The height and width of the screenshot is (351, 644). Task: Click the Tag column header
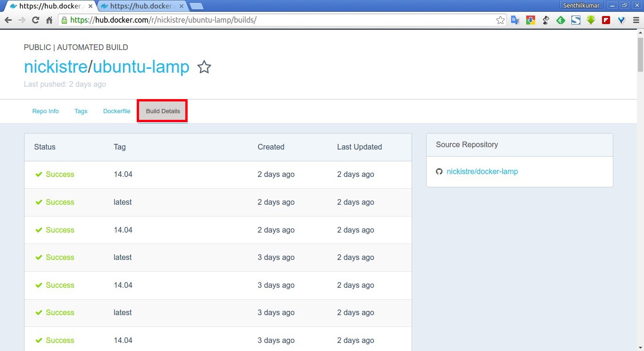120,147
